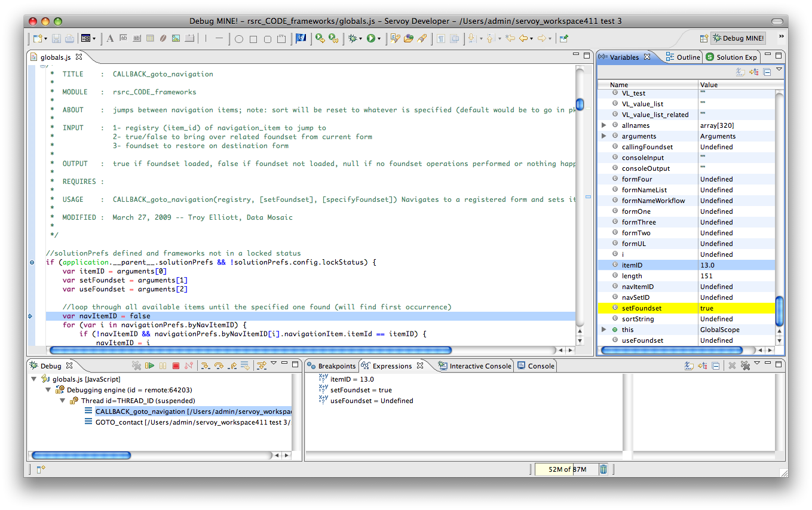Screen dimensions: 812x510
Task: Select the image placement icon
Action: pos(176,39)
